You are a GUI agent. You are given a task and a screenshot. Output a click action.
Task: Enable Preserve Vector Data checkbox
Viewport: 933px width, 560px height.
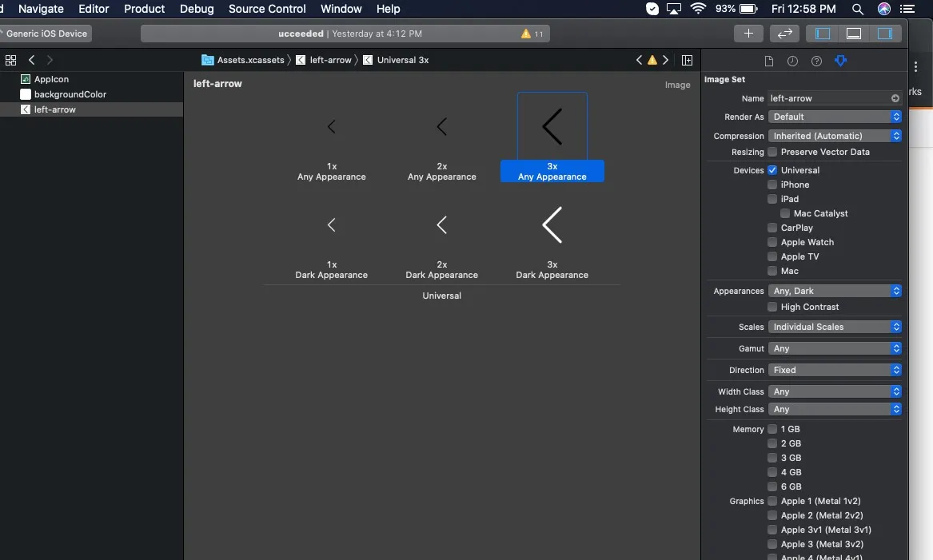(x=772, y=152)
